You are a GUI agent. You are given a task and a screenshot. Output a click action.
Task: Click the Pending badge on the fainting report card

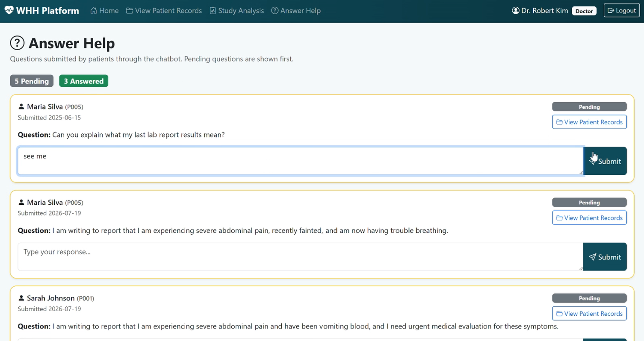[589, 203]
